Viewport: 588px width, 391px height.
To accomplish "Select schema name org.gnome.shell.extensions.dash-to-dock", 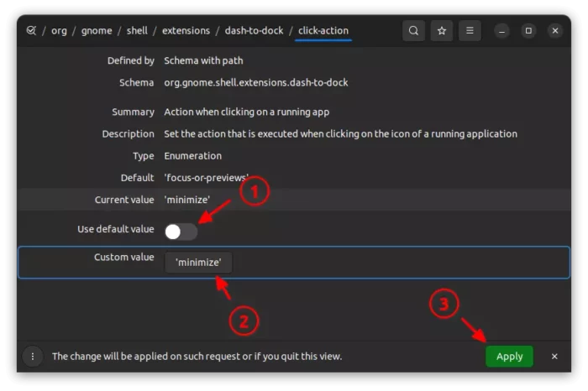I will click(255, 83).
